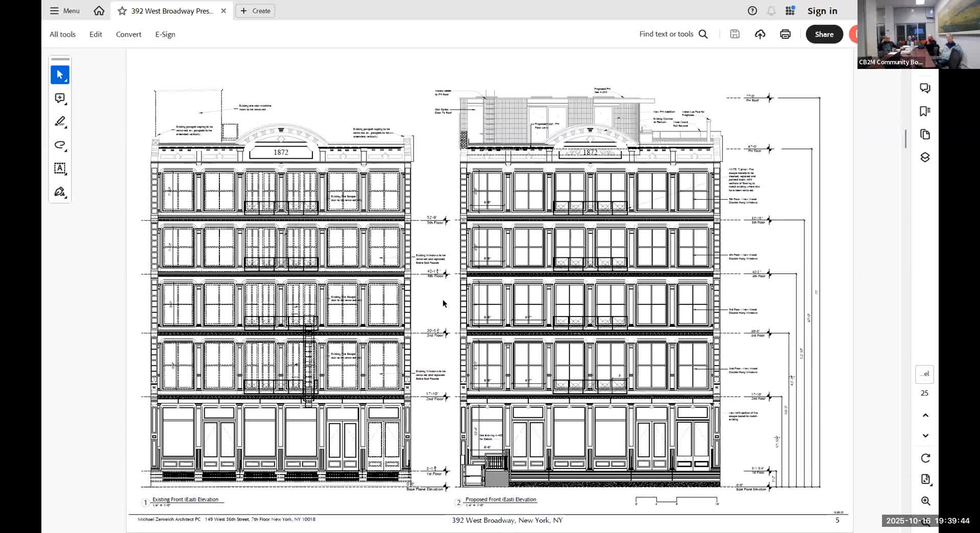Choose the add comment tool
This screenshot has height=533, width=980.
click(60, 99)
